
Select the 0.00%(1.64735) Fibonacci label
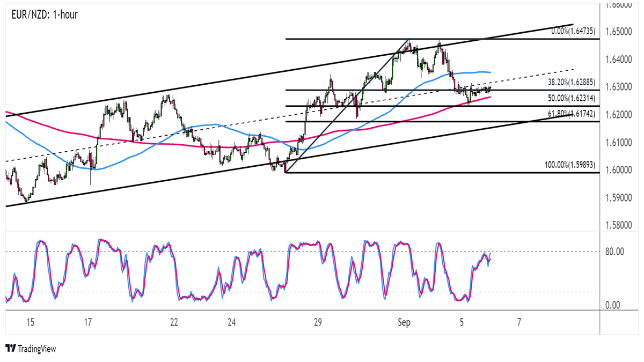573,32
